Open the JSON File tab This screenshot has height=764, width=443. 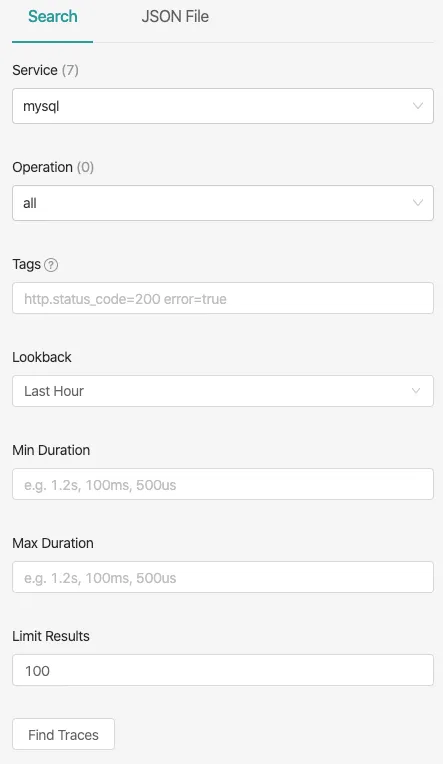tap(175, 17)
